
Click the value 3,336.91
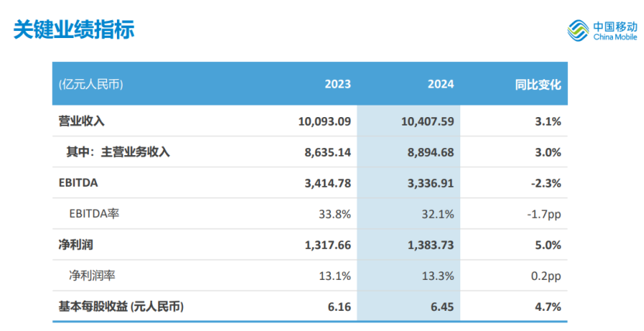coord(431,183)
